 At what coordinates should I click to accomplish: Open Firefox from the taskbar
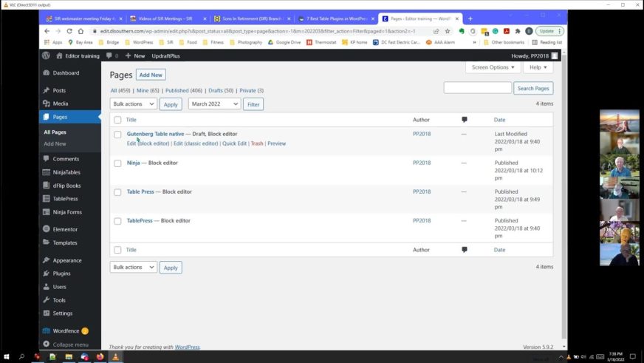click(x=100, y=356)
